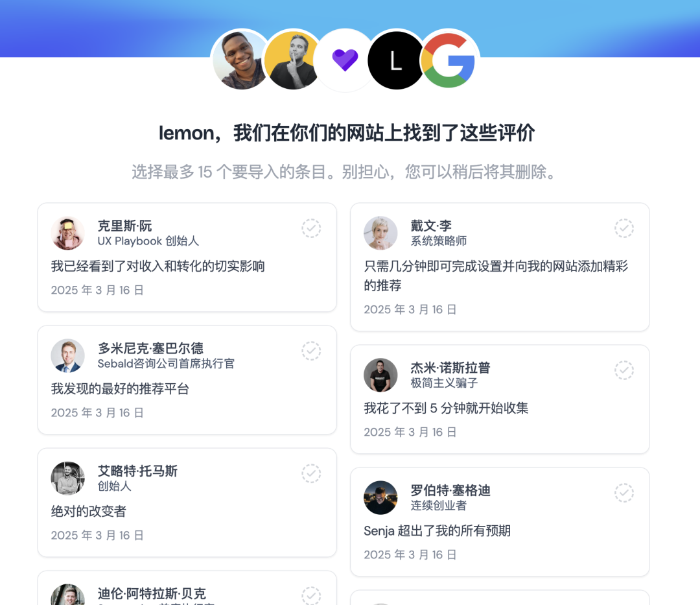Toggle selection for 多米尼克·塞巴尔德 review
Image resolution: width=700 pixels, height=605 pixels.
311,351
